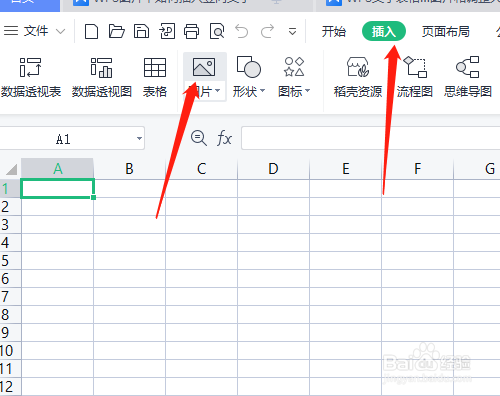Screen dimensions: 500x396
Task: Click the export to PDF icon
Action: coord(167,31)
